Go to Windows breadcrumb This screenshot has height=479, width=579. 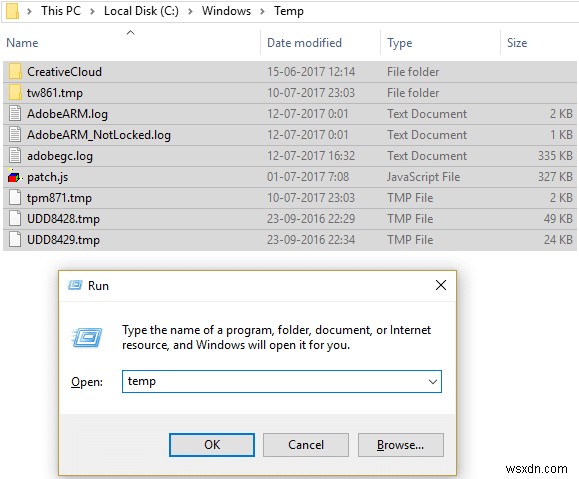click(226, 11)
